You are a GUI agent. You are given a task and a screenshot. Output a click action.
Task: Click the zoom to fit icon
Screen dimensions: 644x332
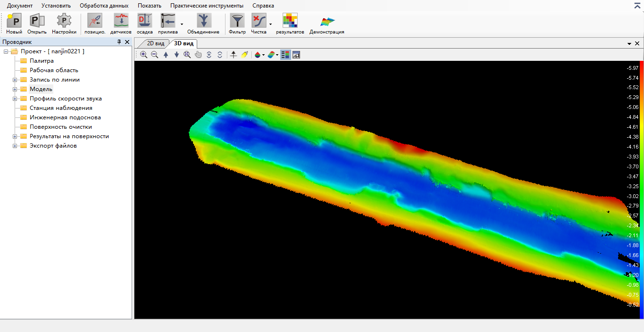[187, 55]
